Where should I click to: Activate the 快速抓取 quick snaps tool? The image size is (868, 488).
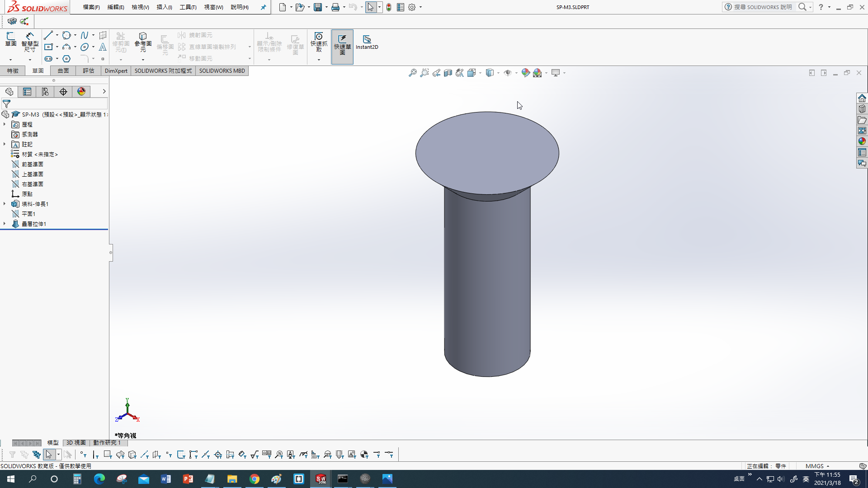click(x=319, y=42)
